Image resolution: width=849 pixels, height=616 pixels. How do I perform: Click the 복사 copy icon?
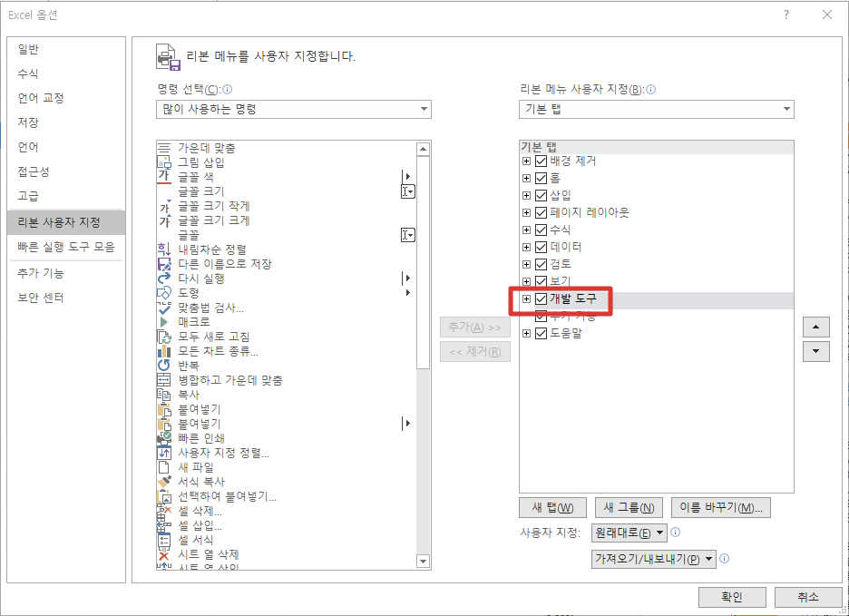(164, 395)
